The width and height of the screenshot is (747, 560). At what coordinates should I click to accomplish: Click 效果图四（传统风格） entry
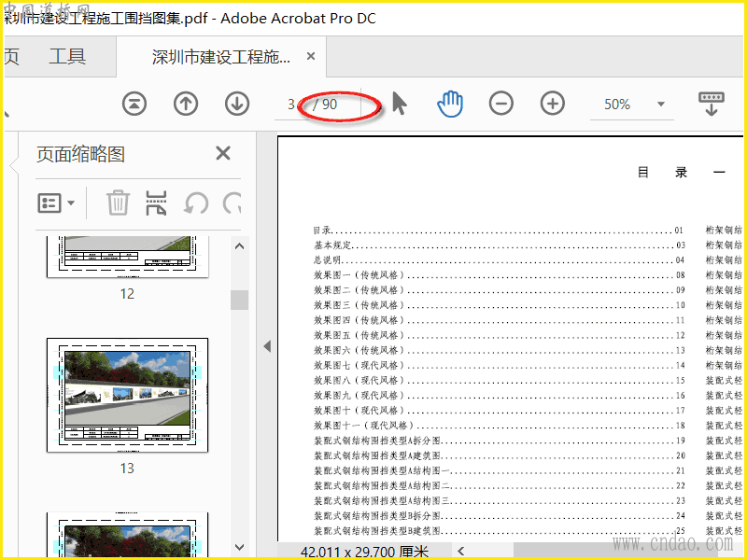499,320
